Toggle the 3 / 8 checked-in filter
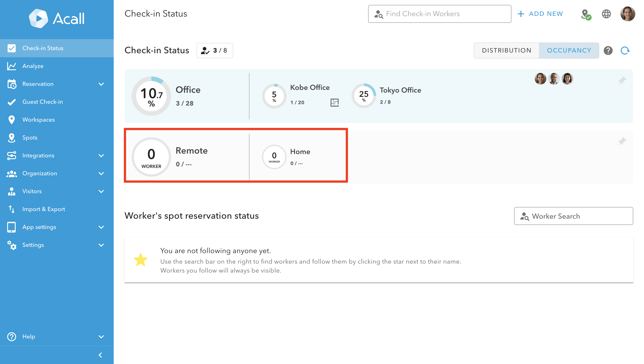This screenshot has width=644, height=364. [215, 51]
